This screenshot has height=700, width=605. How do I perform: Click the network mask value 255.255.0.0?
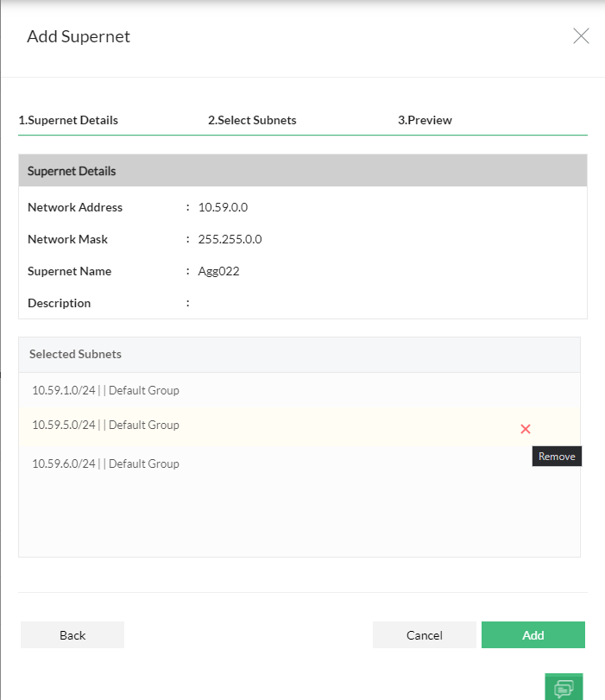[230, 239]
